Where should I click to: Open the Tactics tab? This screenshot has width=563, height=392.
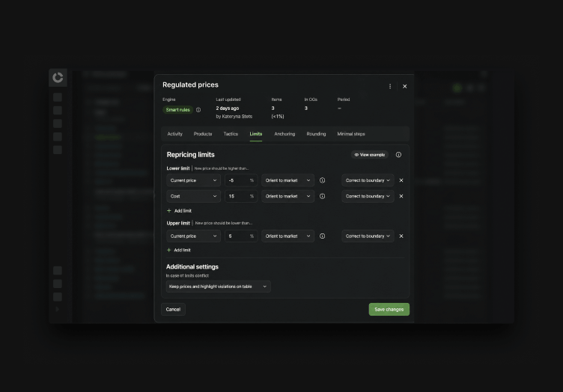pyautogui.click(x=231, y=134)
